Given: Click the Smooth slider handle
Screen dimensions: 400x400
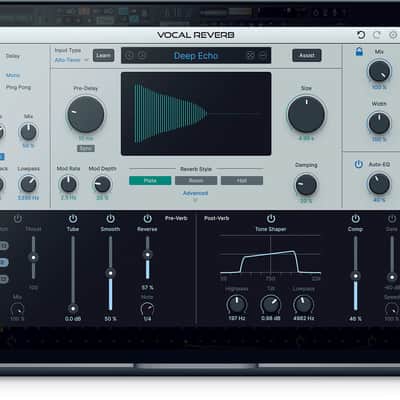Looking at the screenshot, I should pos(110,273).
